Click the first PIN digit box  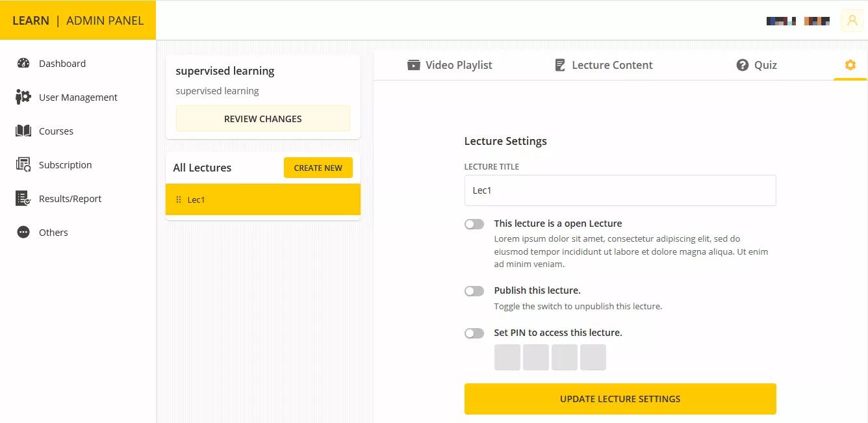507,357
